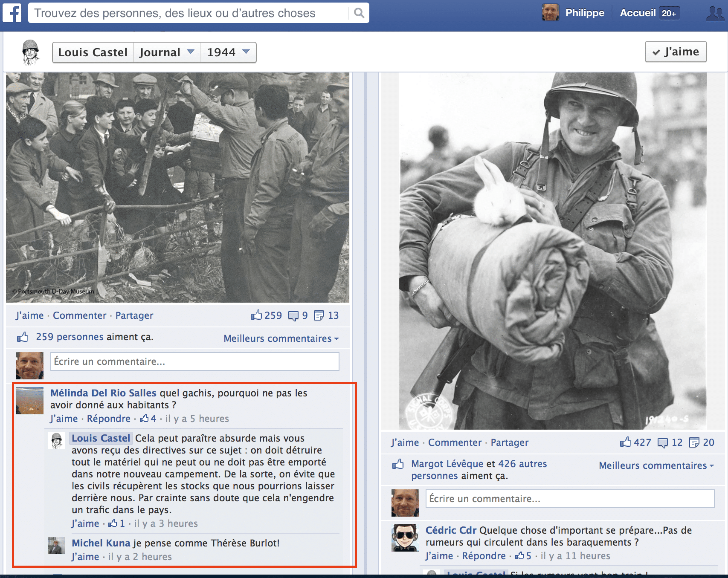728x578 pixels.
Task: Click Partager under the crowd photo
Action: pos(134,315)
